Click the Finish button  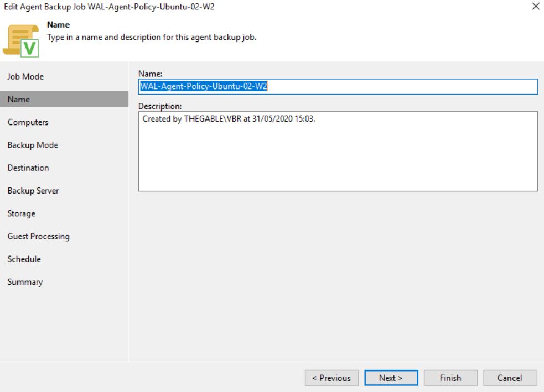pyautogui.click(x=450, y=378)
